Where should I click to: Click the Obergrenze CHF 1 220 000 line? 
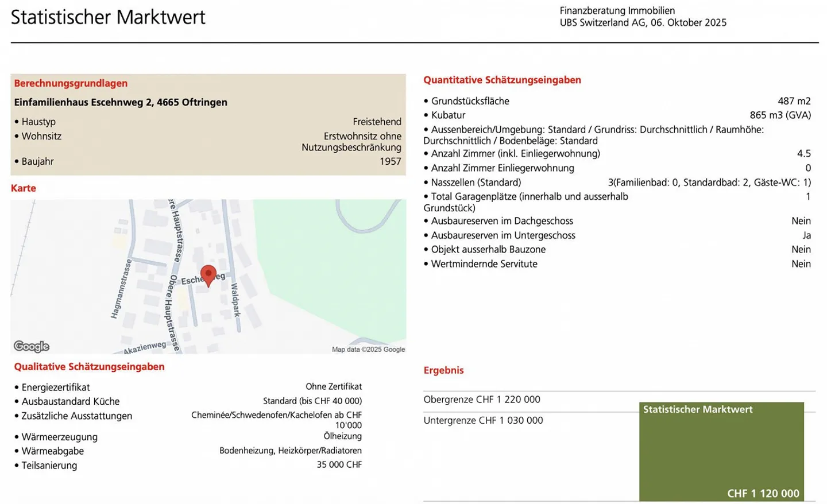(481, 400)
